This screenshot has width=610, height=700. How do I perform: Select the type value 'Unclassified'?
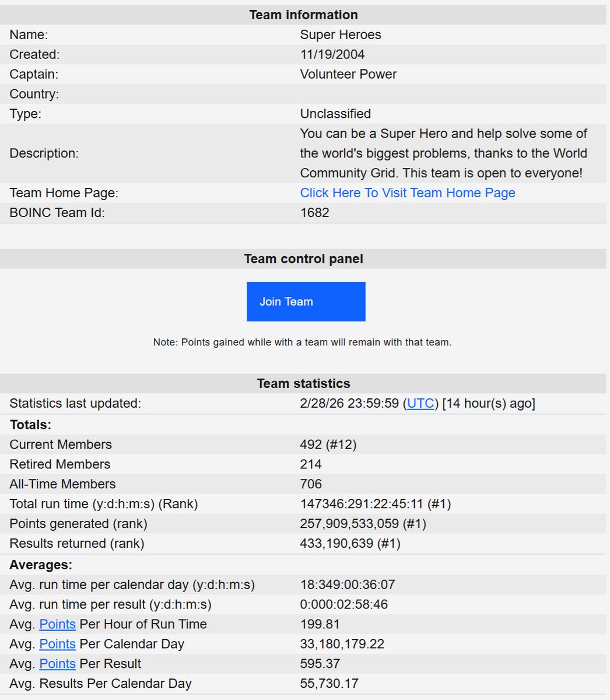tap(335, 114)
